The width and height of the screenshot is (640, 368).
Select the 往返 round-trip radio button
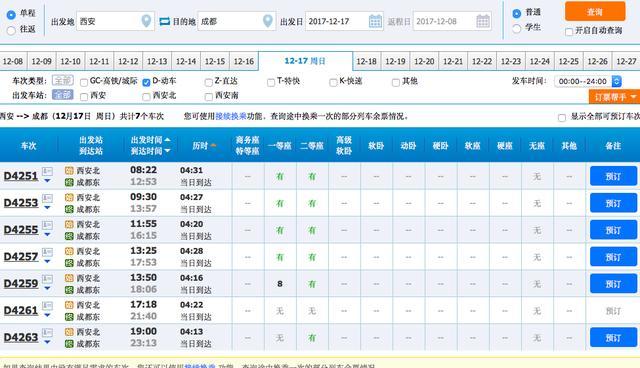coord(11,30)
